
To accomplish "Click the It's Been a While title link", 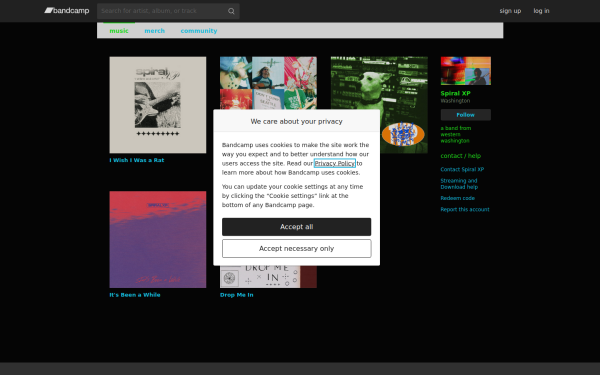I will (135, 295).
